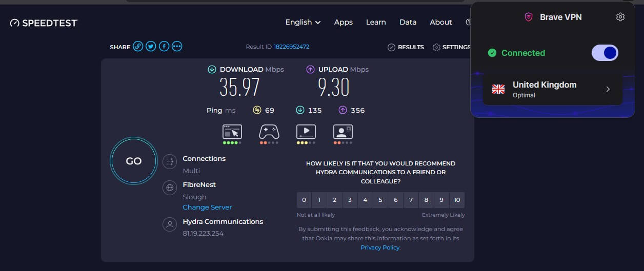The height and width of the screenshot is (271, 644).
Task: Open the Learn menu
Action: click(x=376, y=22)
